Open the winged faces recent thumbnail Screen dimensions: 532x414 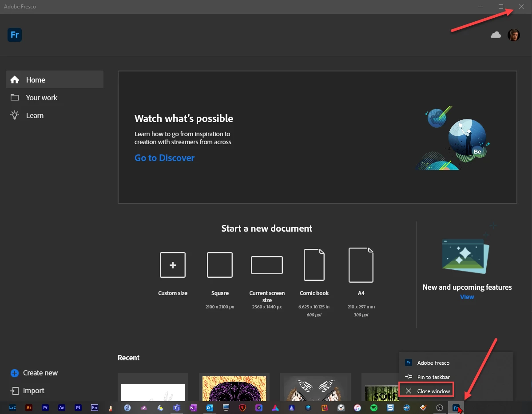316,387
